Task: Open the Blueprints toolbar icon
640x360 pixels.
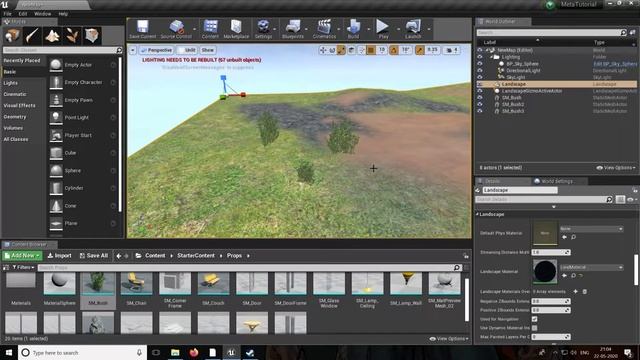Action: coord(293,29)
